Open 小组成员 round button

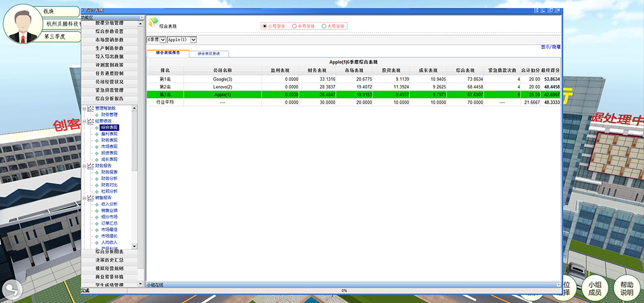594,288
